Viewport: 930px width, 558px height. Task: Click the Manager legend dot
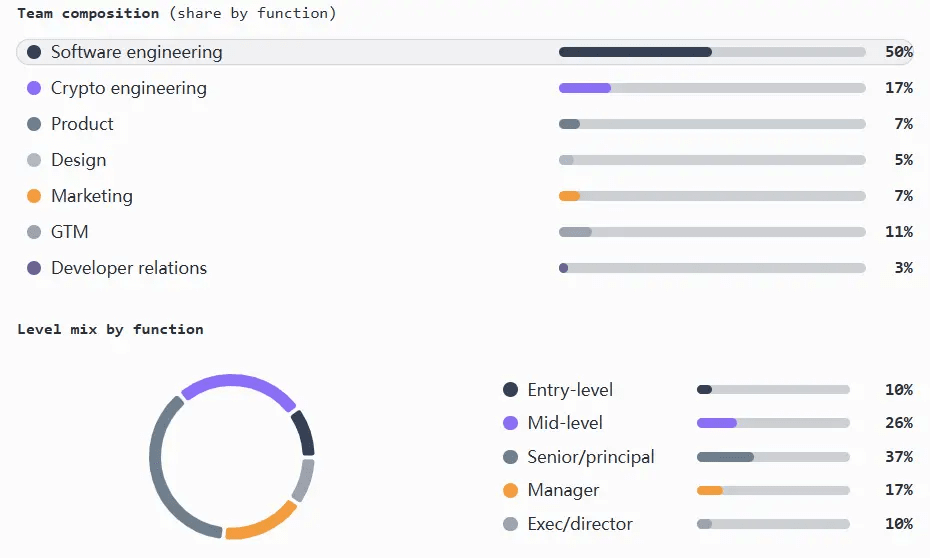[510, 490]
